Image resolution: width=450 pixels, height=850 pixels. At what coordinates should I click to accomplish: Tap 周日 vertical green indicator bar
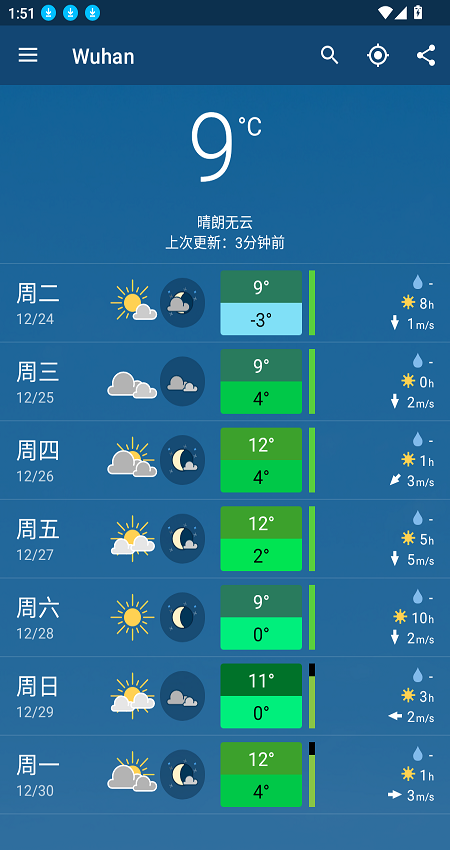click(312, 696)
